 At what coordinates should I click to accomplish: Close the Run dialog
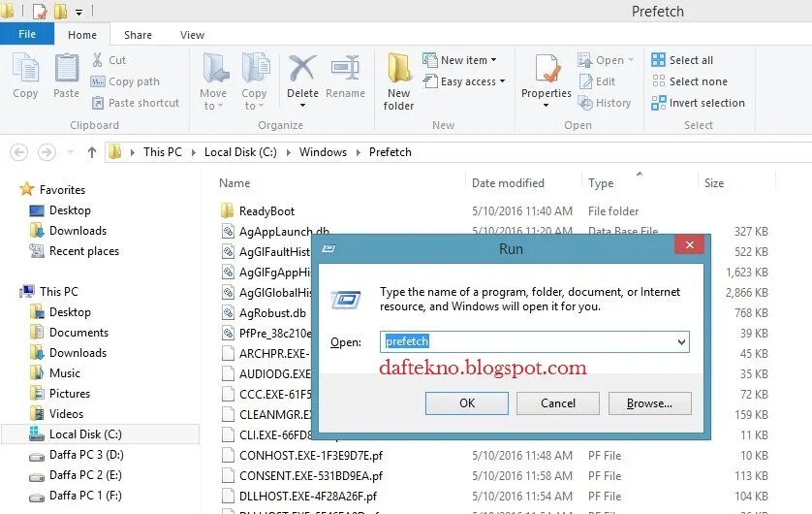(x=689, y=244)
